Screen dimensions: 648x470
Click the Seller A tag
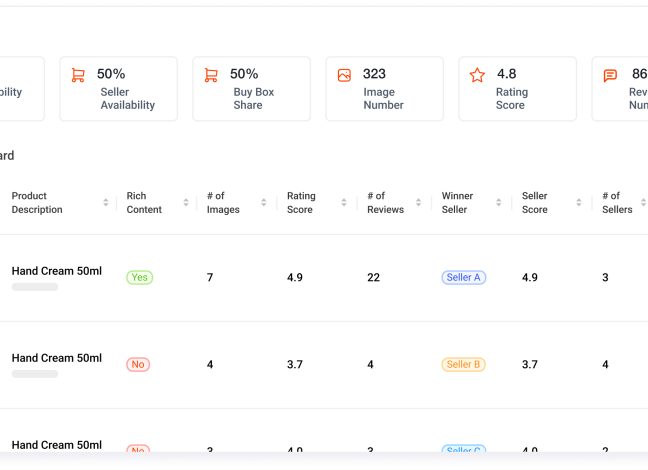click(464, 277)
